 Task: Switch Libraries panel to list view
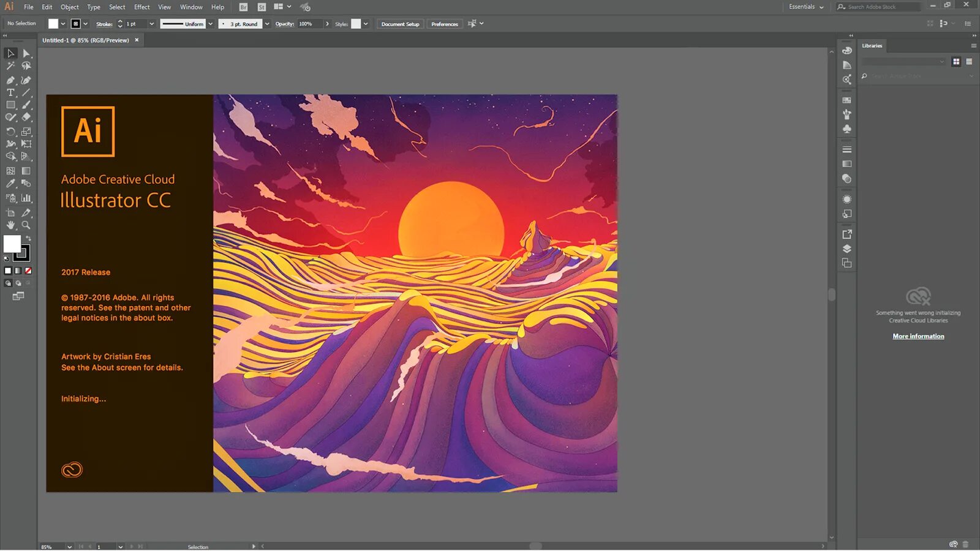coord(969,61)
